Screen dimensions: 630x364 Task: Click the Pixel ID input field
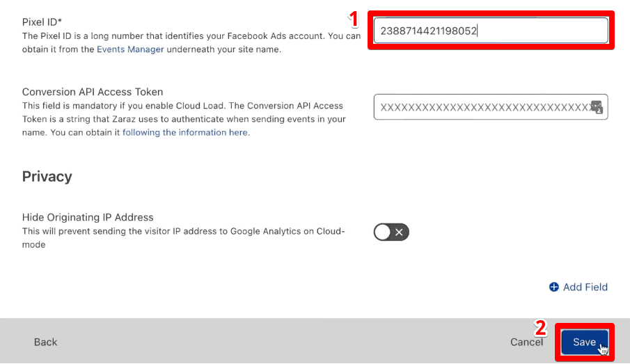pyautogui.click(x=491, y=31)
